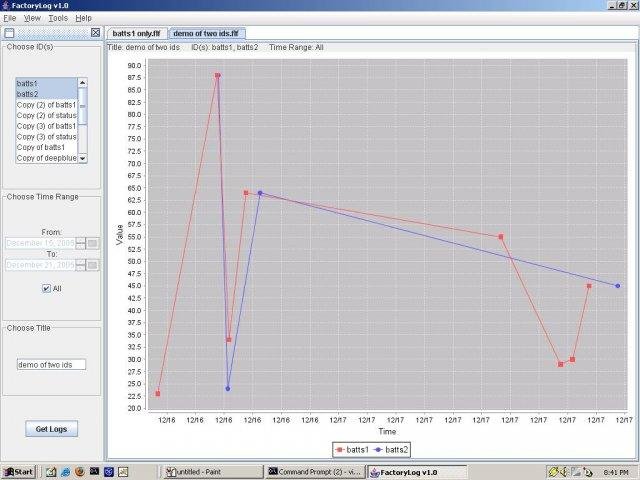Click the batts1 data point at 23.0
640x480 pixels.
pos(158,394)
